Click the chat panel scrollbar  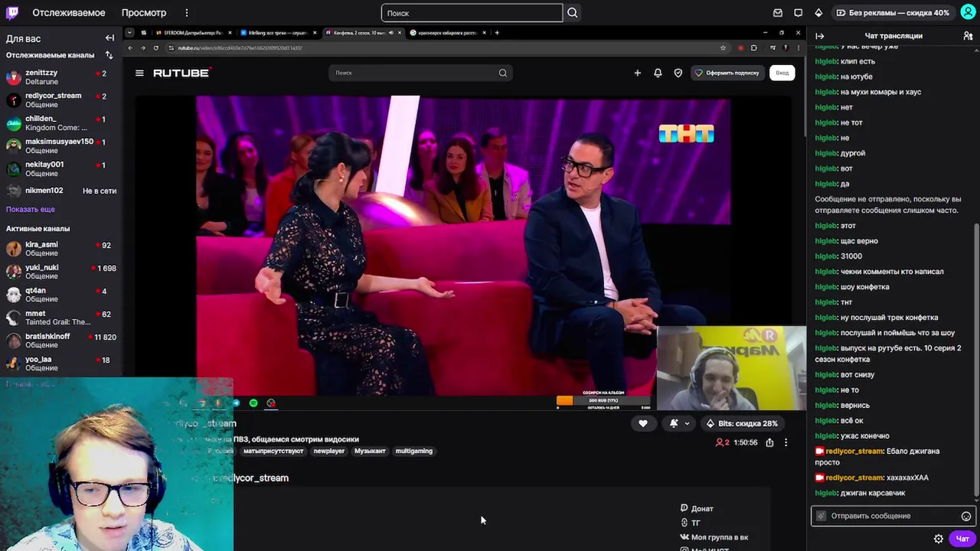(x=975, y=360)
